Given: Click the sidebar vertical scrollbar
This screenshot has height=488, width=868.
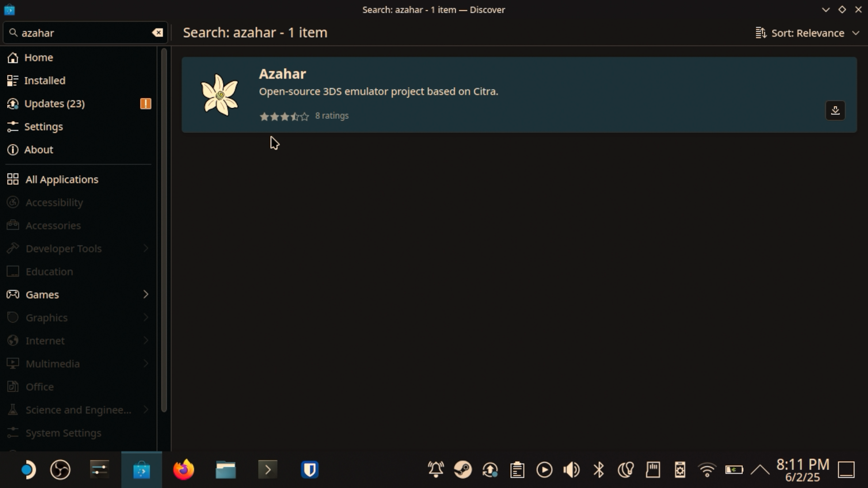Looking at the screenshot, I should click(164, 230).
